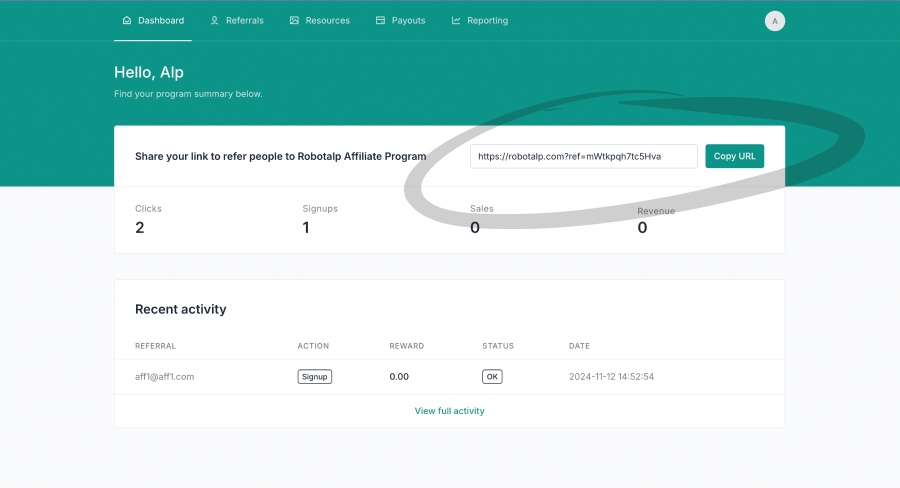The image size is (900, 488).
Task: Click the Signup action badge
Action: [315, 377]
